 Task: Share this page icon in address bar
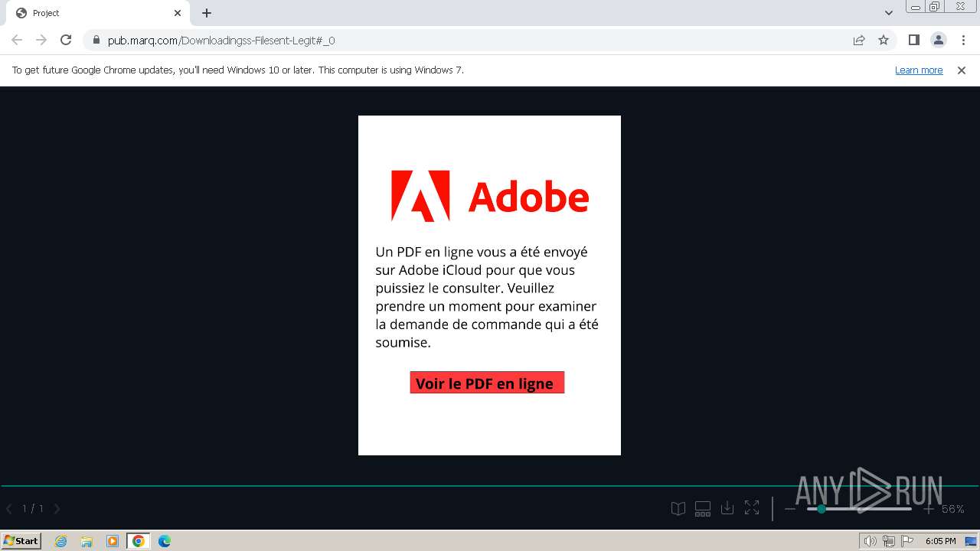tap(859, 40)
